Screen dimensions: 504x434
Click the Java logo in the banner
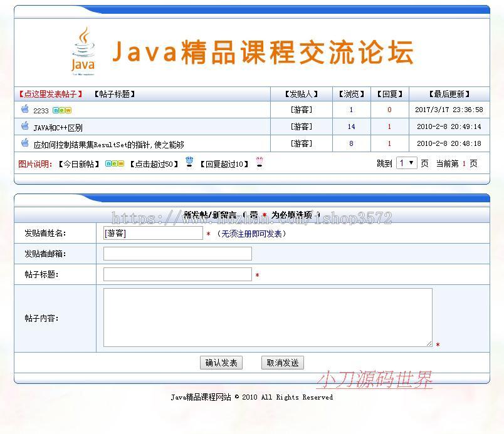coord(83,51)
